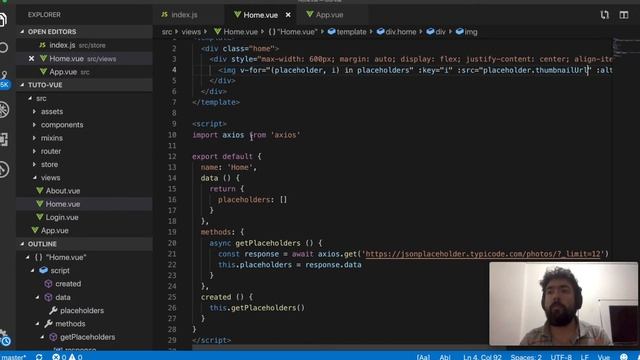
Task: Click the round activity bar icon below Extensions
Action: [x=4, y=169]
